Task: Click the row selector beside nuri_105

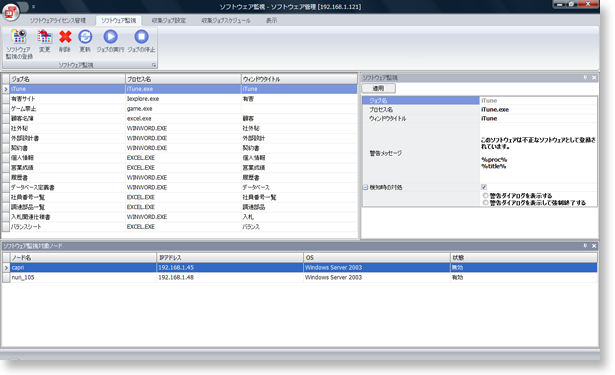Action: tap(6, 277)
